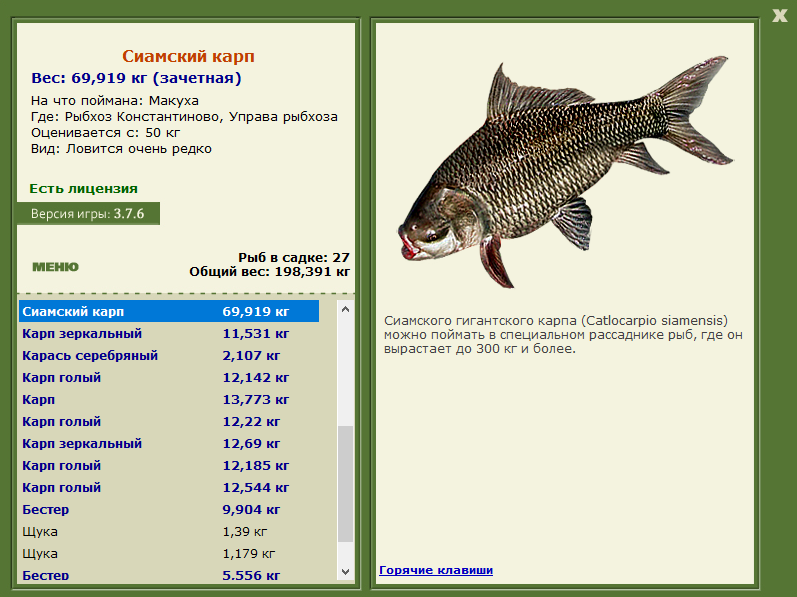The height and width of the screenshot is (597, 797).
Task: Click the scrollbar down arrow in fish list
Action: click(346, 572)
